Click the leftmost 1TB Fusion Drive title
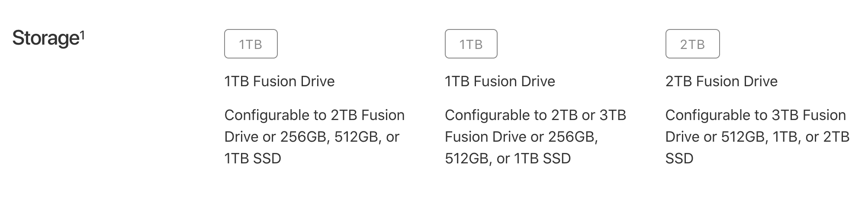 [280, 81]
